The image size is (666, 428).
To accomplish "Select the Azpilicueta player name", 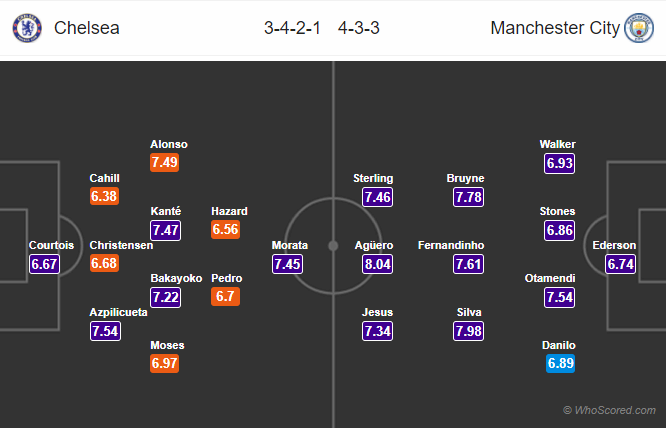I will 119,313.
